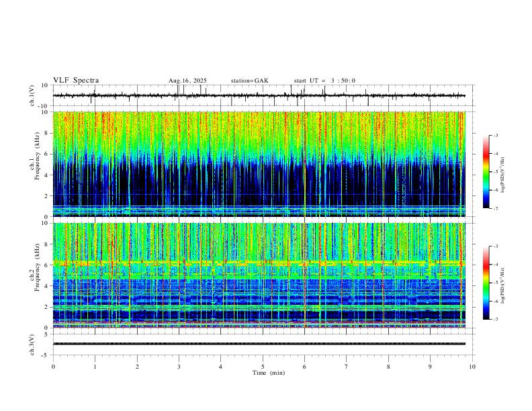
Task: Click the date "Aug.16, 2025"
Action: 187,81
